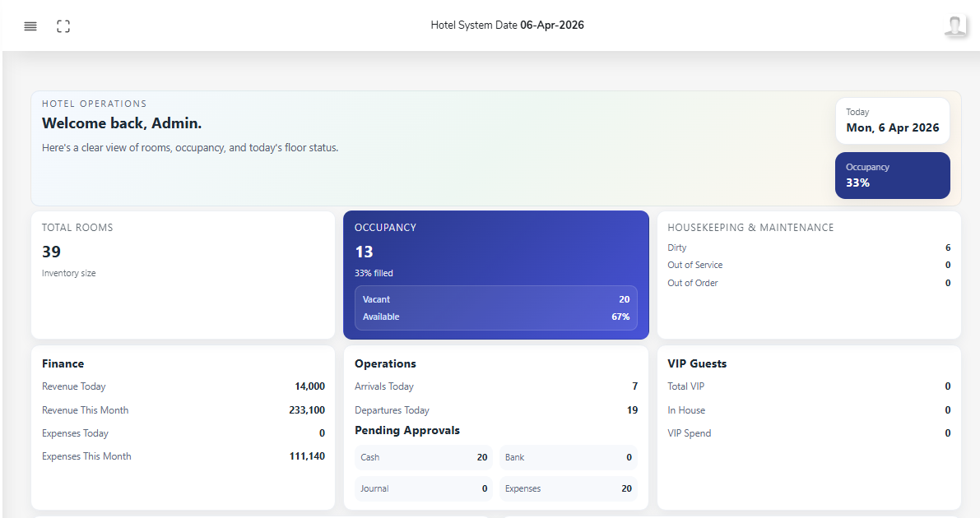Click the user profile avatar icon
Viewport: 980px width, 518px height.
click(x=955, y=25)
